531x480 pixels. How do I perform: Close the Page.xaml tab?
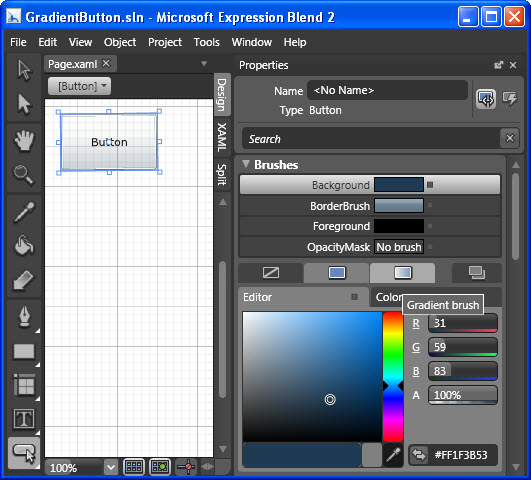[106, 63]
